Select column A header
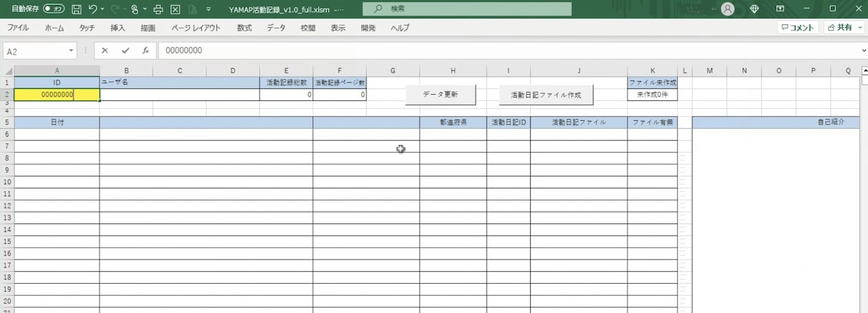The image size is (868, 313). point(57,70)
